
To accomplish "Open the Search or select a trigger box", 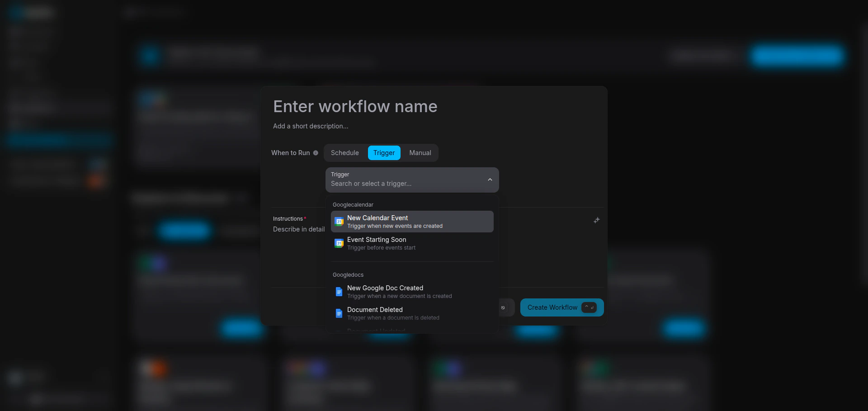I will (x=407, y=183).
